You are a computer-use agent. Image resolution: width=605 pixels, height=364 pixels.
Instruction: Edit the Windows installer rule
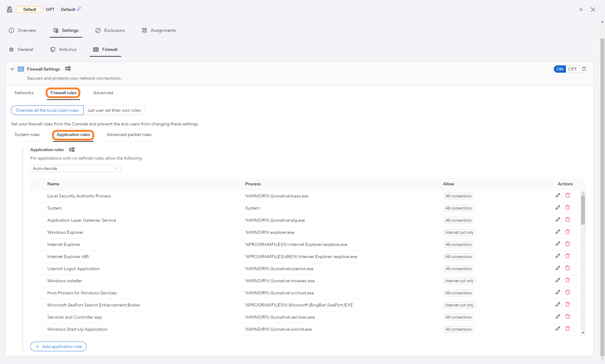point(558,280)
